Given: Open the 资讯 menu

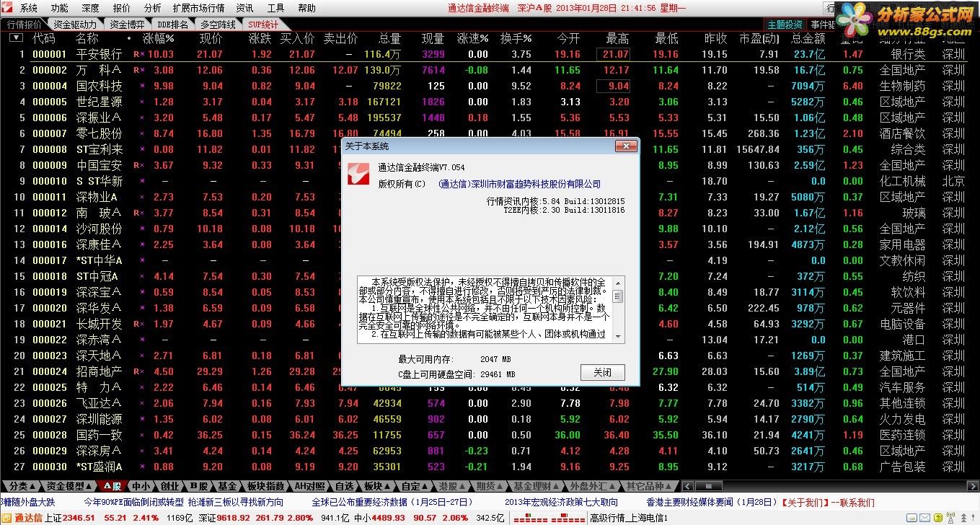Looking at the screenshot, I should coord(245,8).
